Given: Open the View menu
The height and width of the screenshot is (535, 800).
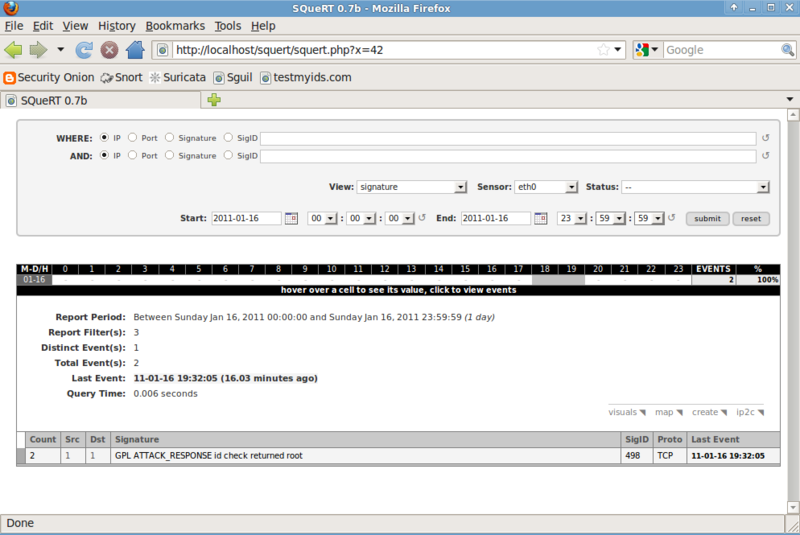Looking at the screenshot, I should coord(75,26).
